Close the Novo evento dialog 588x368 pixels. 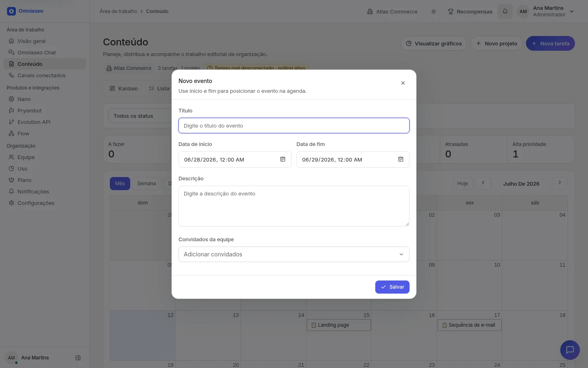[x=403, y=83]
